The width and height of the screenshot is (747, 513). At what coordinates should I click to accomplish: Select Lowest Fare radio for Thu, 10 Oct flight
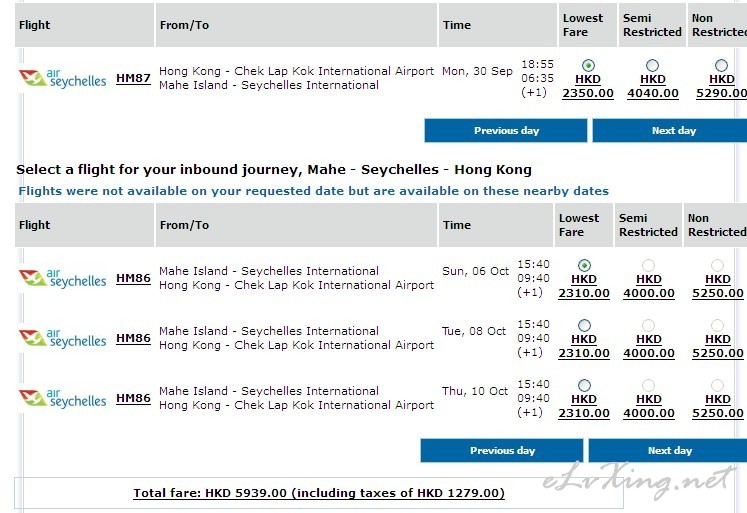pyautogui.click(x=584, y=385)
